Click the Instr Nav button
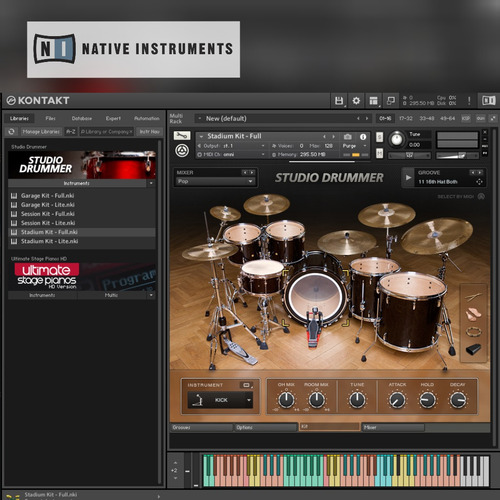This screenshot has width=500, height=500. [149, 132]
